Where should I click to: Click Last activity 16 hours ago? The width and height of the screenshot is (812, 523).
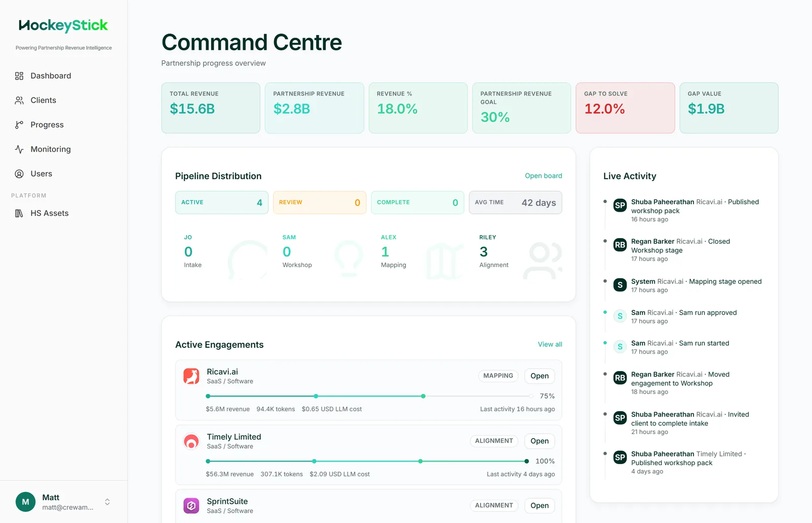click(518, 409)
